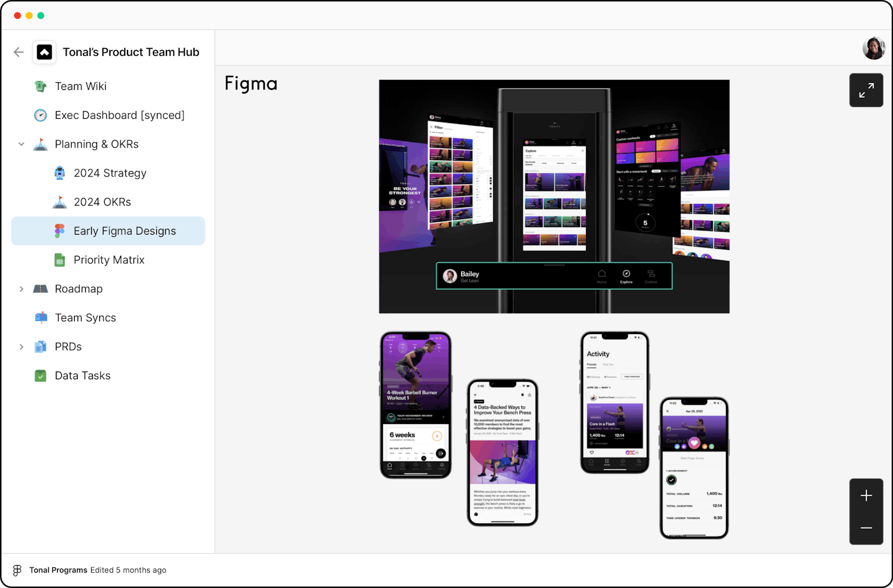Open the 2024 OKRs page

point(102,202)
